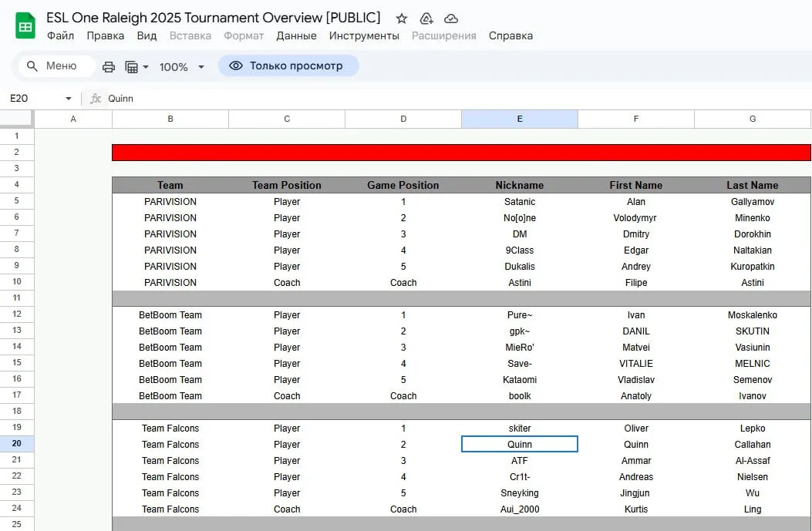Select the skiter nickname cell

coord(520,428)
